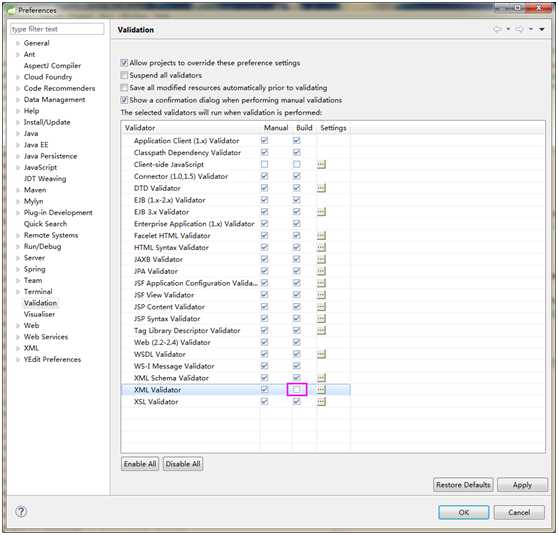
Task: Click the Validator column header
Action: 190,128
